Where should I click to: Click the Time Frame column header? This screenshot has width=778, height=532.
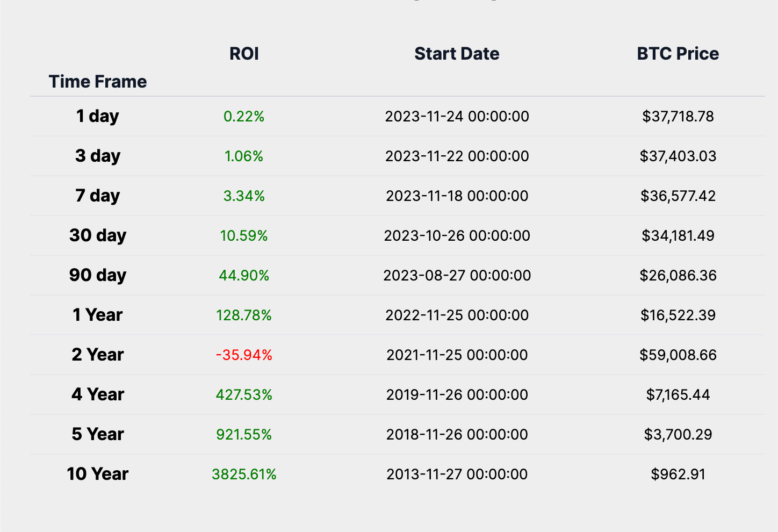click(98, 82)
